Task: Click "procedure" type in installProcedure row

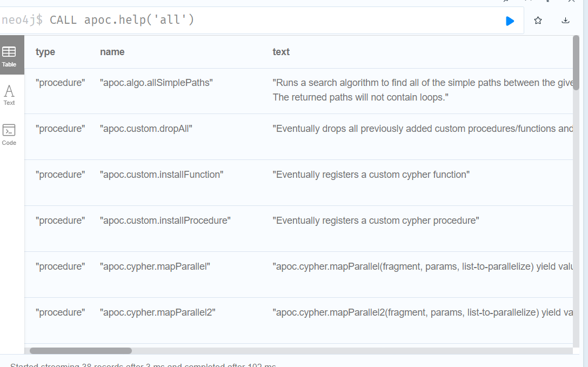Action: coord(60,221)
